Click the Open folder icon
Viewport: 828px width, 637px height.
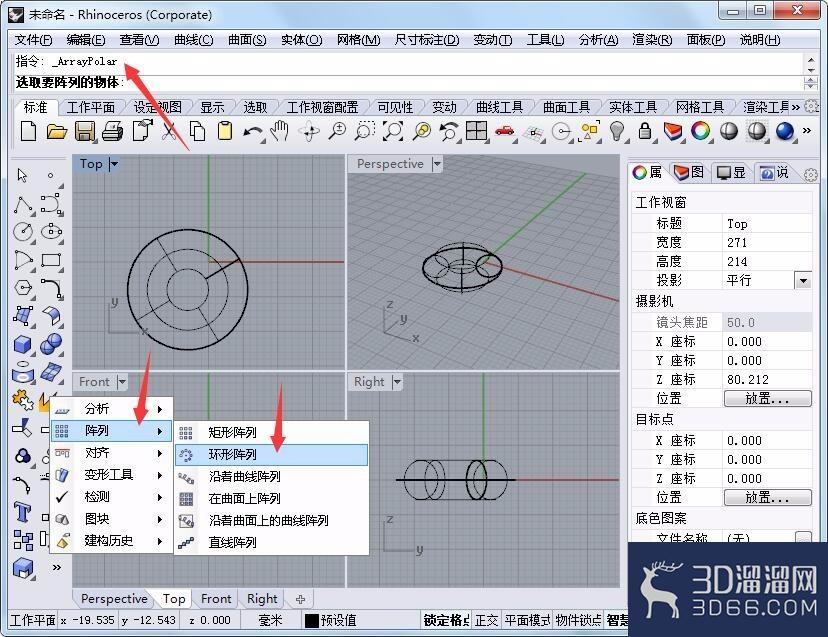(x=57, y=130)
